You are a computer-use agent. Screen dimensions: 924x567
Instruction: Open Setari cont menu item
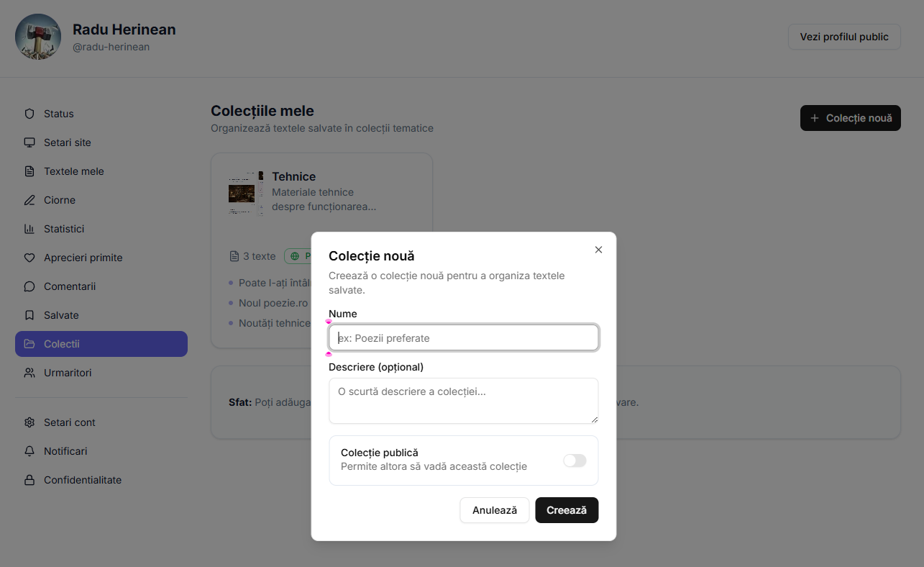[69, 422]
